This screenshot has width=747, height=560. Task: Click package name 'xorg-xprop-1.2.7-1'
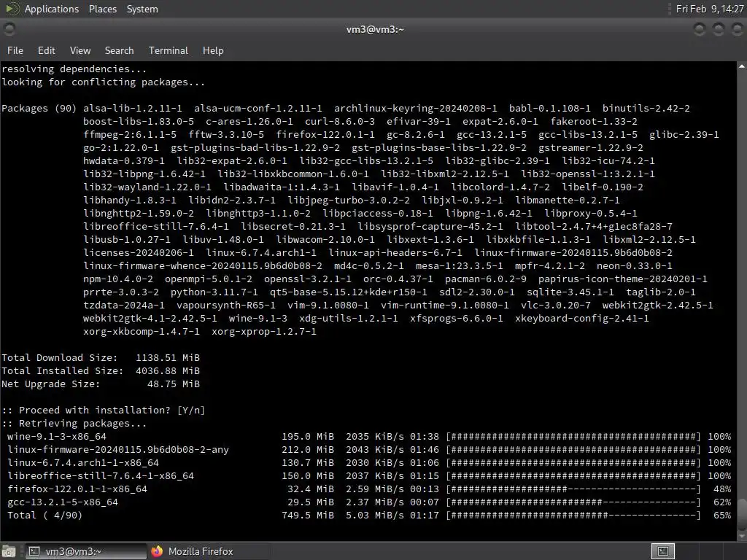click(x=264, y=332)
